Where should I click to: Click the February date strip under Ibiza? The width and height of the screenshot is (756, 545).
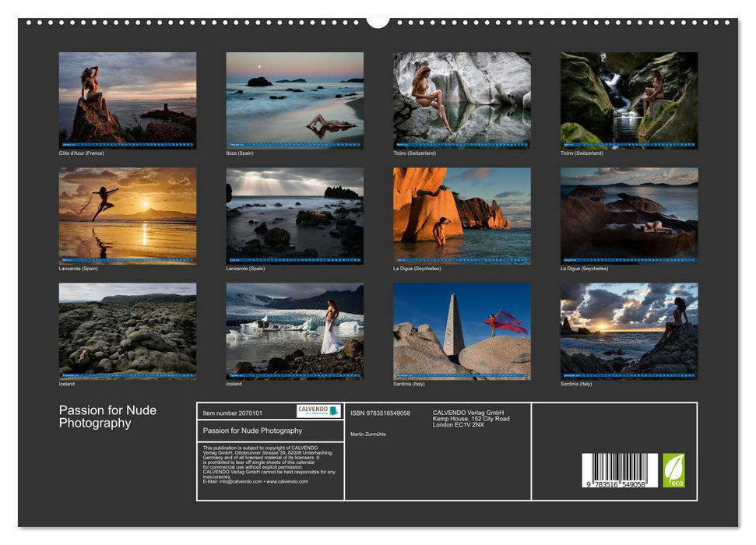294,143
